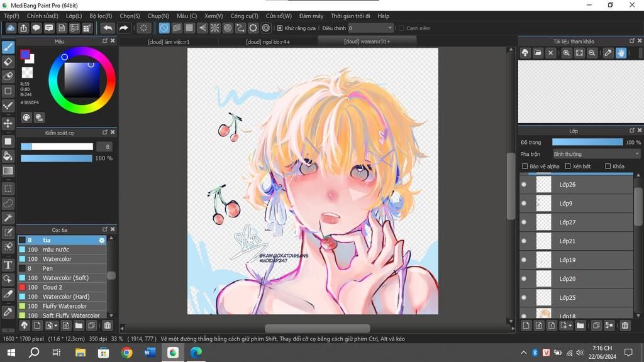Viewport: 644px width, 362px height.
Task: Zoom out the reference panel
Action: (x=592, y=53)
